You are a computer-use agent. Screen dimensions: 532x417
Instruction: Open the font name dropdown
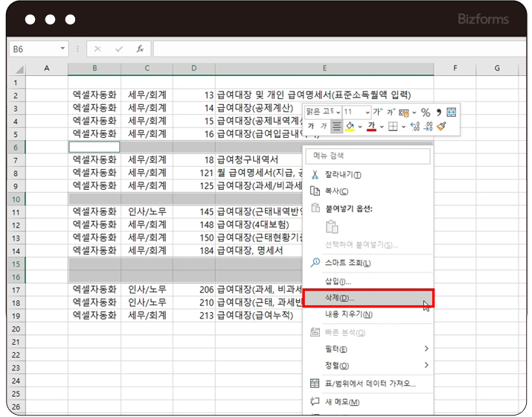[337, 112]
